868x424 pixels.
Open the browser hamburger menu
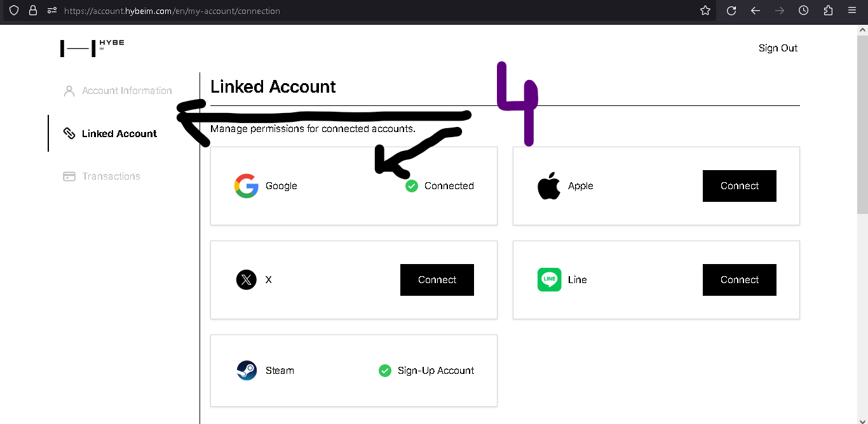pos(852,11)
